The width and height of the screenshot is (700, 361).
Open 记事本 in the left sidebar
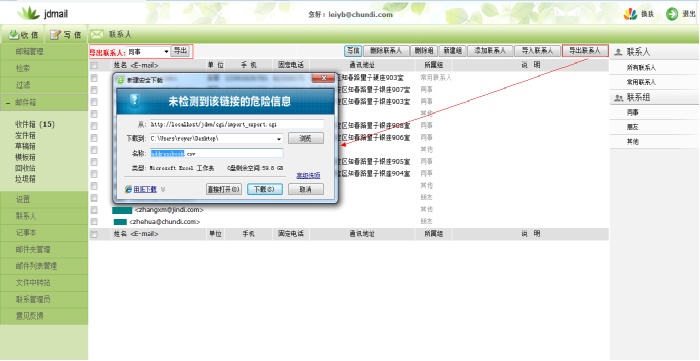pyautogui.click(x=44, y=233)
